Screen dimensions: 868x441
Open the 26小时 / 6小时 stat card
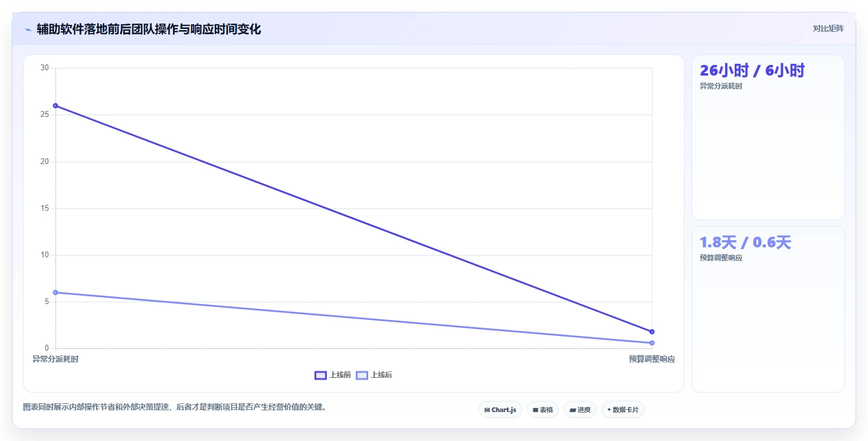point(768,137)
